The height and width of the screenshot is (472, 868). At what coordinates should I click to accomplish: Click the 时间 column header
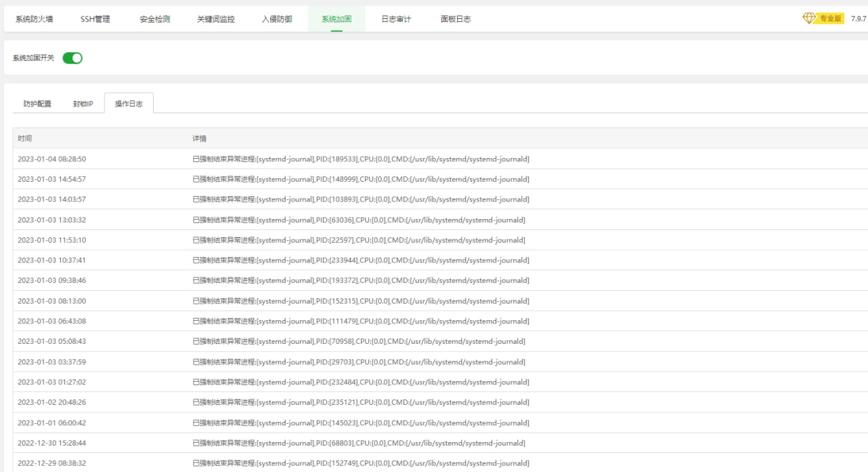pos(24,138)
